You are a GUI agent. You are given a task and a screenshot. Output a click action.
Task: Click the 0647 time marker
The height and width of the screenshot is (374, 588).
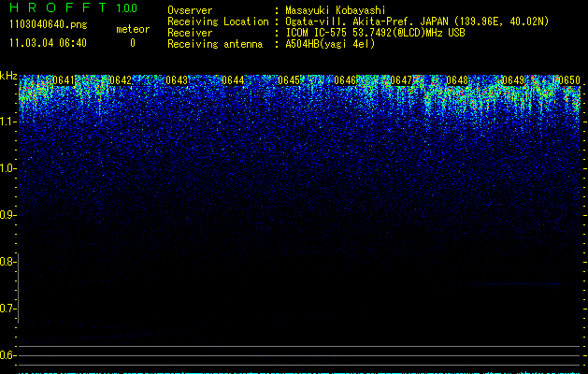pos(401,80)
